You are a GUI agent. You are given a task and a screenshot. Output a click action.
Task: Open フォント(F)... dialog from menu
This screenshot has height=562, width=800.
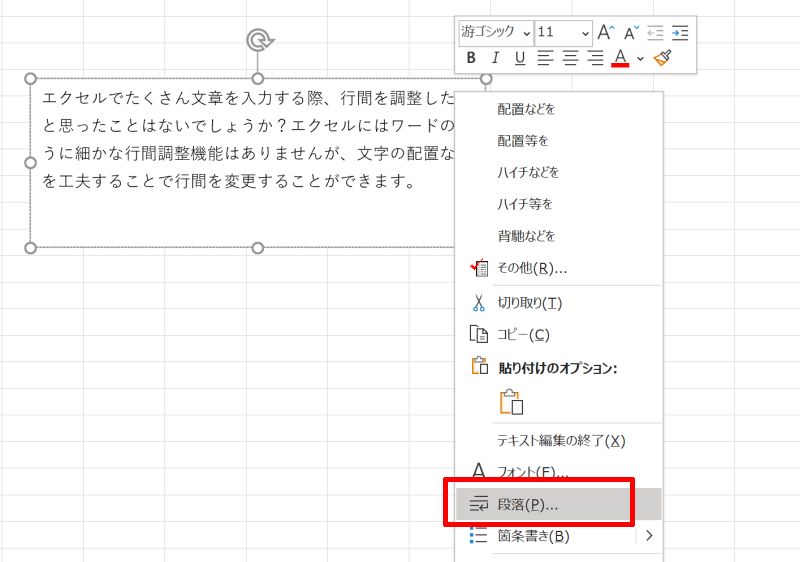coord(559,471)
